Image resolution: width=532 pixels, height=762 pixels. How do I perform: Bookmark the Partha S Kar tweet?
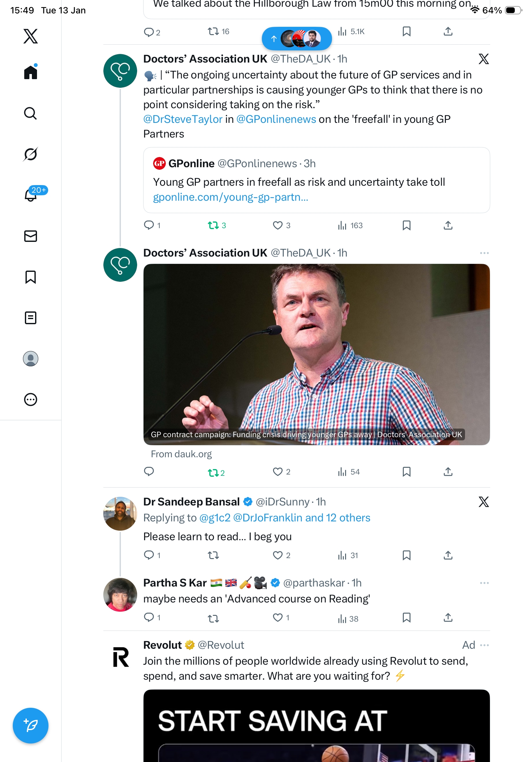[406, 618]
